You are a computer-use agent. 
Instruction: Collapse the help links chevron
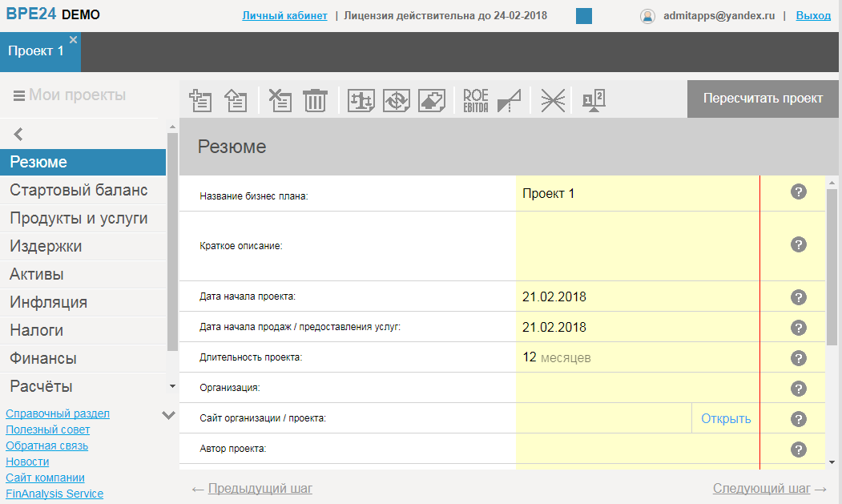(168, 415)
